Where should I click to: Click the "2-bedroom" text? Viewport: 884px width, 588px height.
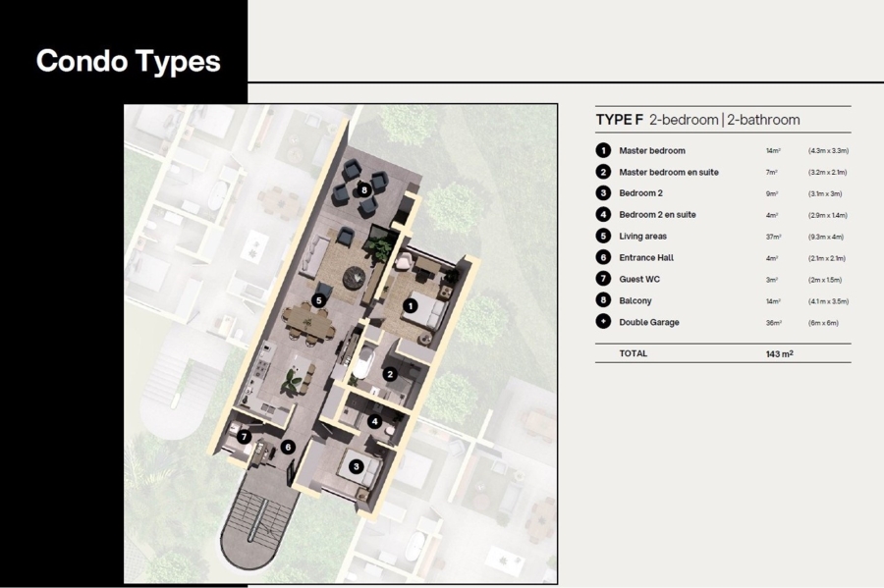pyautogui.click(x=684, y=120)
